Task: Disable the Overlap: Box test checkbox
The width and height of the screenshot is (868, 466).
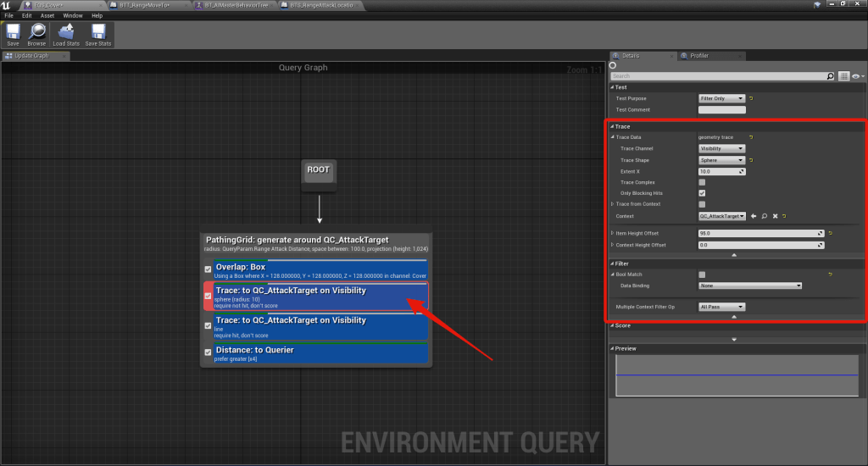Action: [209, 269]
